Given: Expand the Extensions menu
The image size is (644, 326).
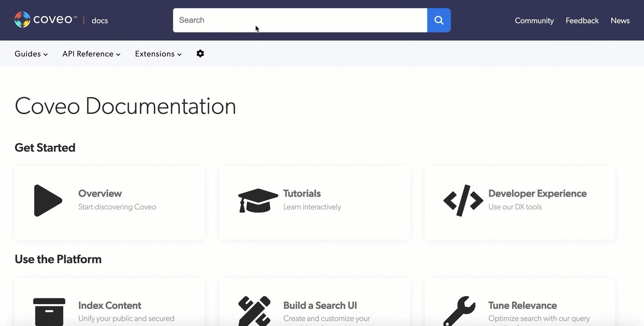Looking at the screenshot, I should pyautogui.click(x=158, y=54).
